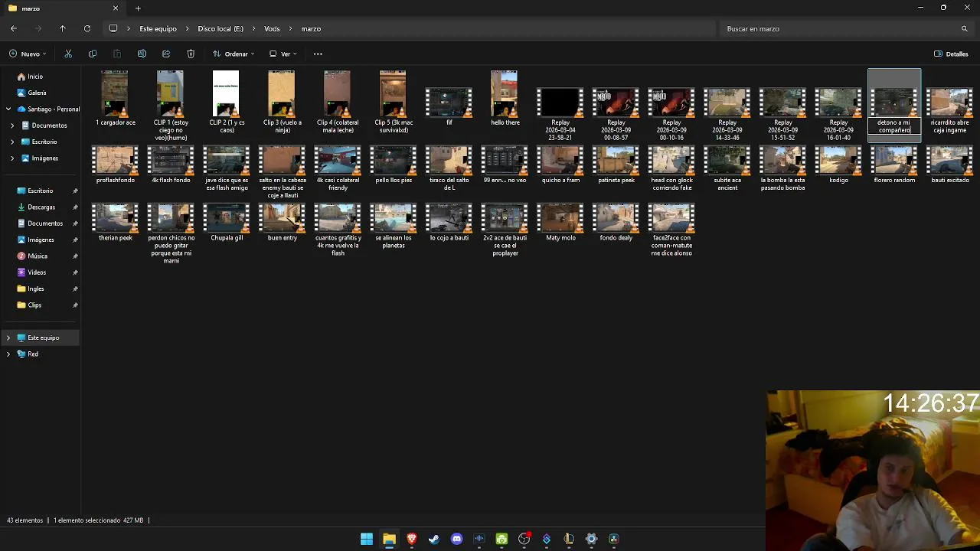Select the 'Chupala gill' video file

tap(227, 223)
